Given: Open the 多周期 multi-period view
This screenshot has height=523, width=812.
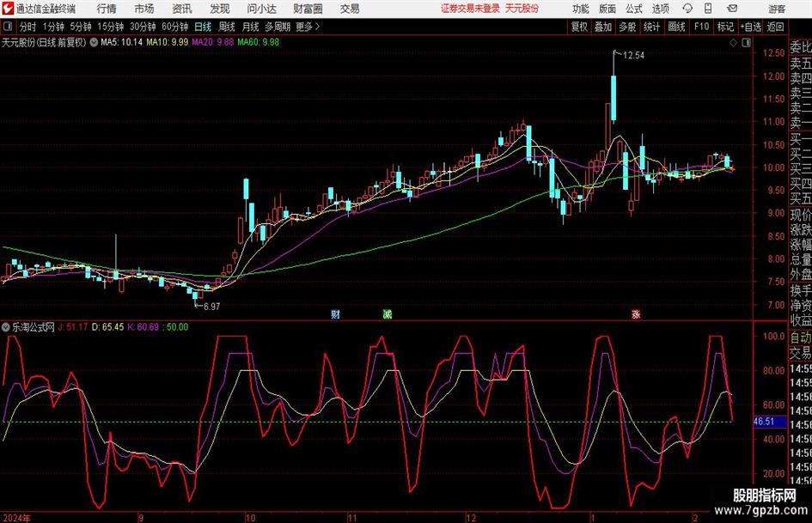Looking at the screenshot, I should 278,27.
